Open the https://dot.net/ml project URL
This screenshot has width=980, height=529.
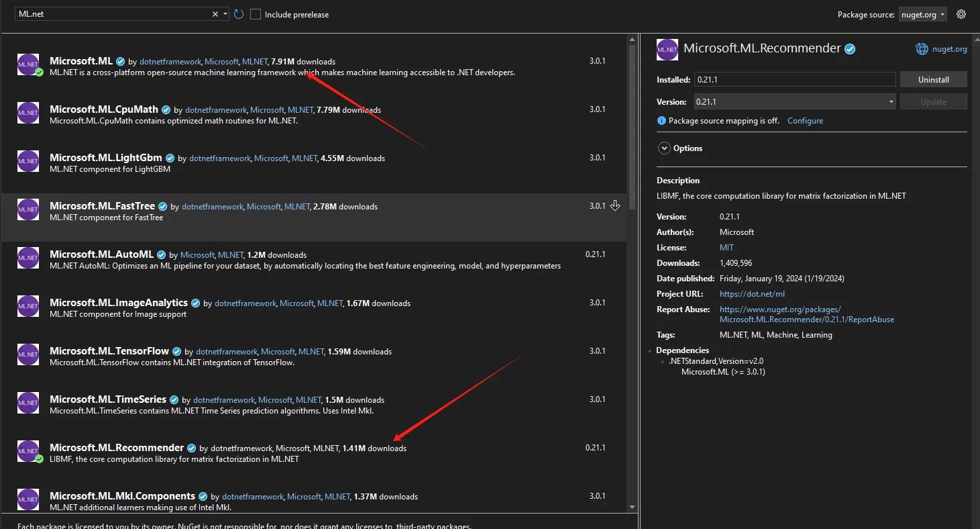click(x=751, y=294)
